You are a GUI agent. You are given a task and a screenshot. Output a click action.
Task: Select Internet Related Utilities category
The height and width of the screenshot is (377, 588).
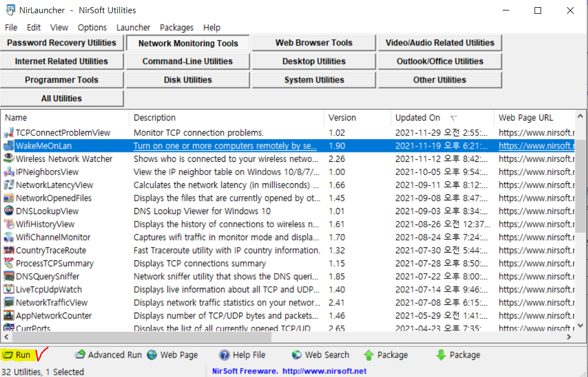tap(62, 62)
